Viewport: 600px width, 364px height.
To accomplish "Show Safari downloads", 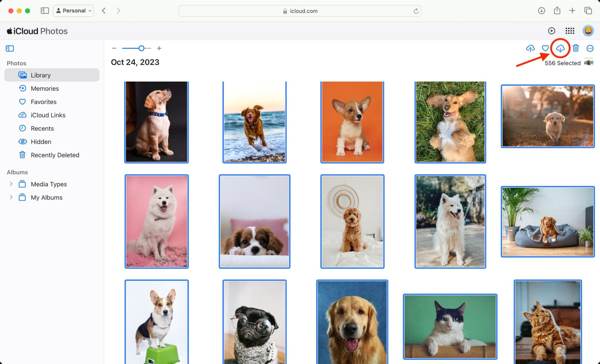I will [541, 11].
